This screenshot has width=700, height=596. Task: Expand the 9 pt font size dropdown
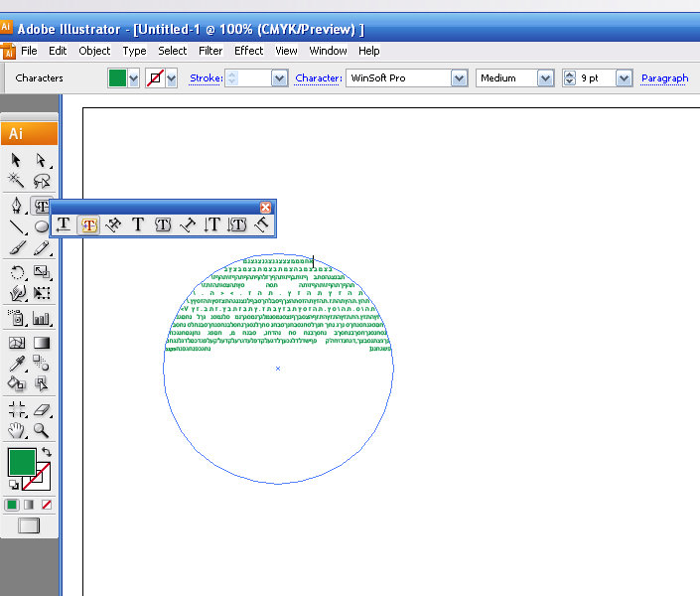pos(625,78)
